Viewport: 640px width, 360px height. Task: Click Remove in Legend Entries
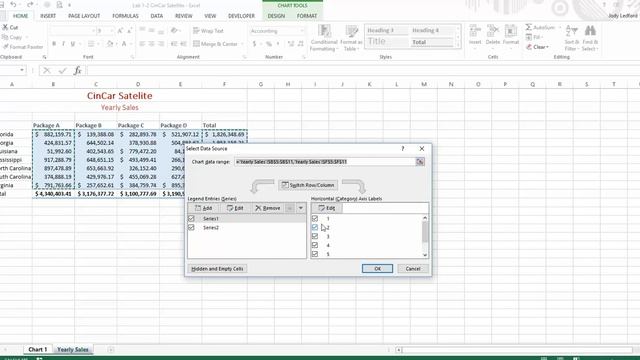click(x=268, y=208)
